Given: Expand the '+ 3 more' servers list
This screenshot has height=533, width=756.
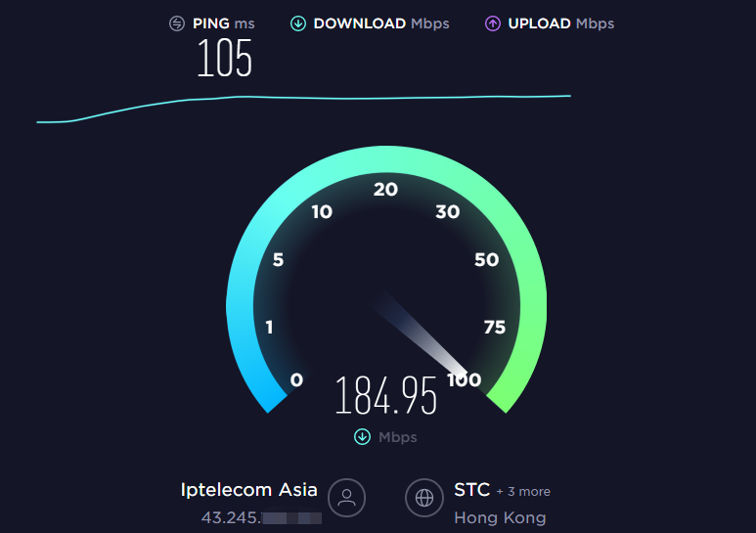Looking at the screenshot, I should tap(523, 492).
